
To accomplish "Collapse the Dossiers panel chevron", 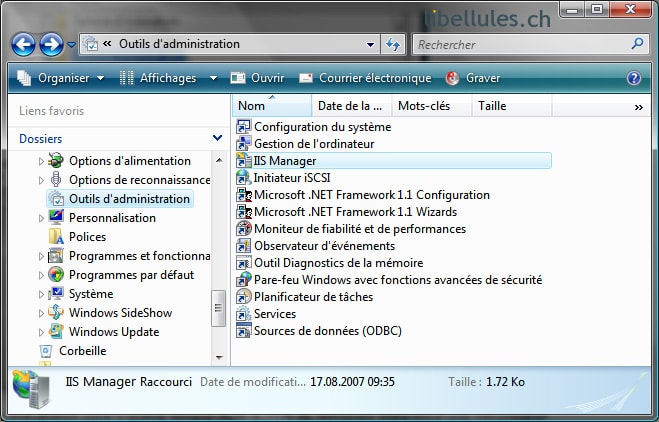I will tap(217, 138).
